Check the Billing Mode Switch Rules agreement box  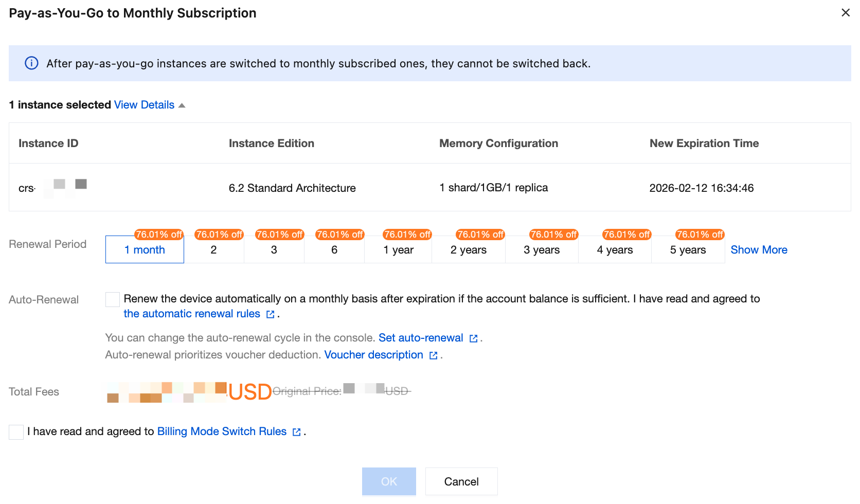pos(16,432)
